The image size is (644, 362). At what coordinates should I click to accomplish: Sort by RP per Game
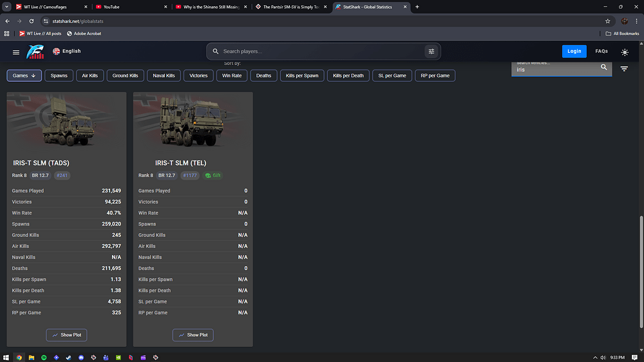click(435, 75)
